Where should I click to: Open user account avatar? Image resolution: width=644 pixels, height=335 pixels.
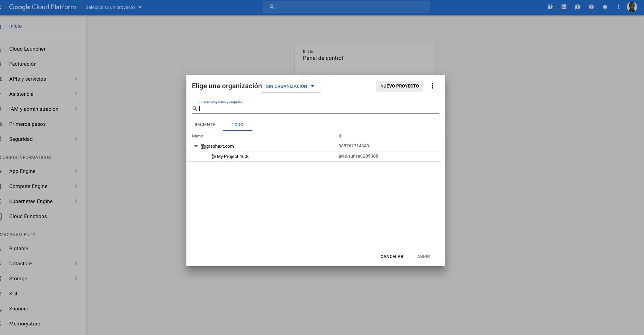point(632,7)
